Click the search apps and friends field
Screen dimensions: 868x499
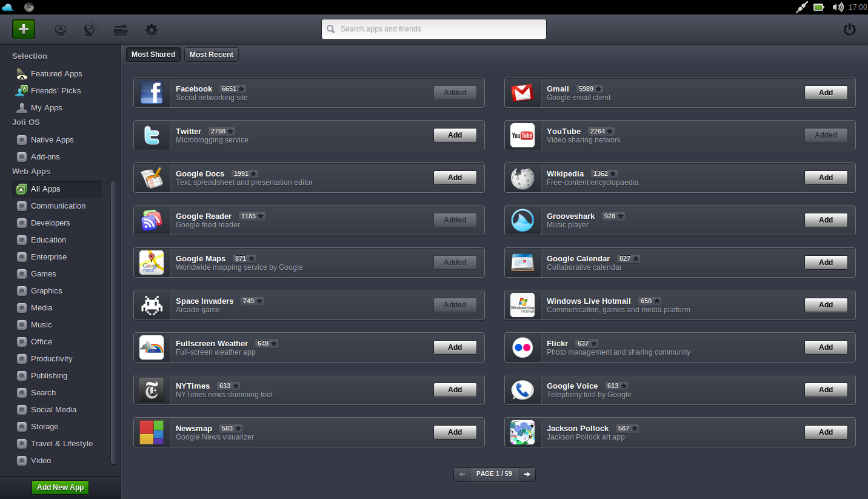[x=434, y=29]
